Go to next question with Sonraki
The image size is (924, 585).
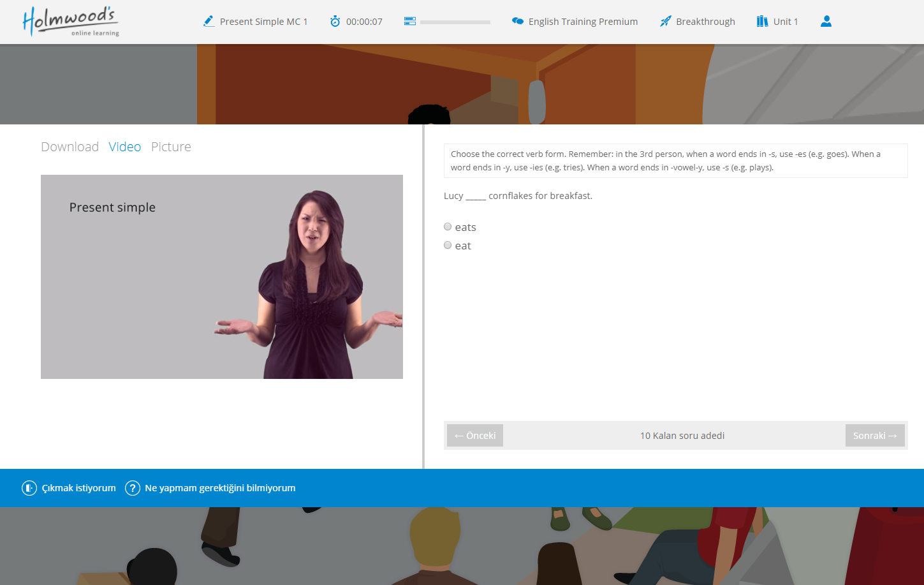point(875,436)
